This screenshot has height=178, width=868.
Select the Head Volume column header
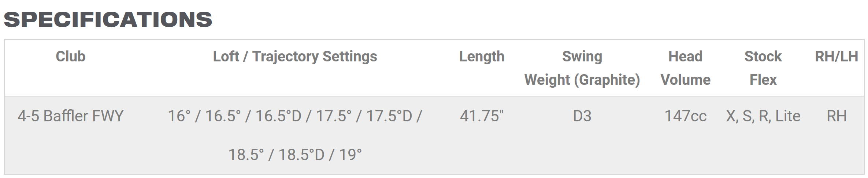click(685, 68)
